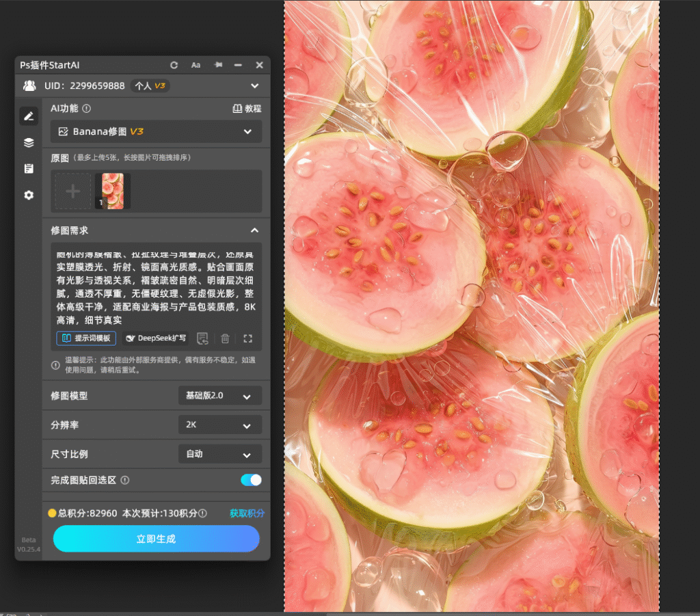The width and height of the screenshot is (700, 616).
Task: Expand prompt editor to fullscreen icon
Action: [x=247, y=338]
